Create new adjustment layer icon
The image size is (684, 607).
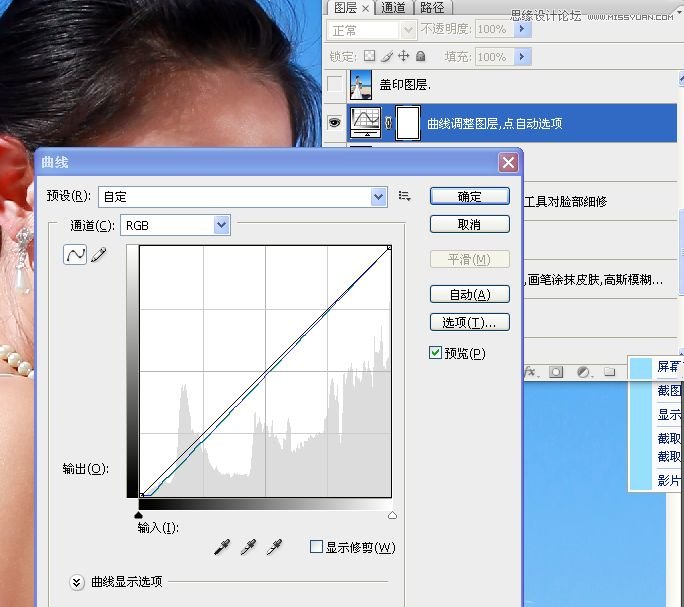pos(583,372)
